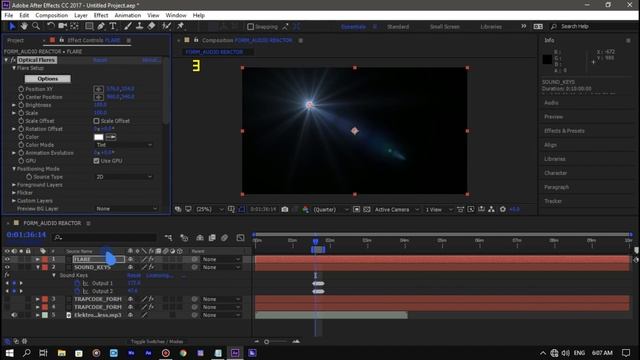This screenshot has width=640, height=360.
Task: Hide the FLARE layer eye icon
Action: coord(7,259)
